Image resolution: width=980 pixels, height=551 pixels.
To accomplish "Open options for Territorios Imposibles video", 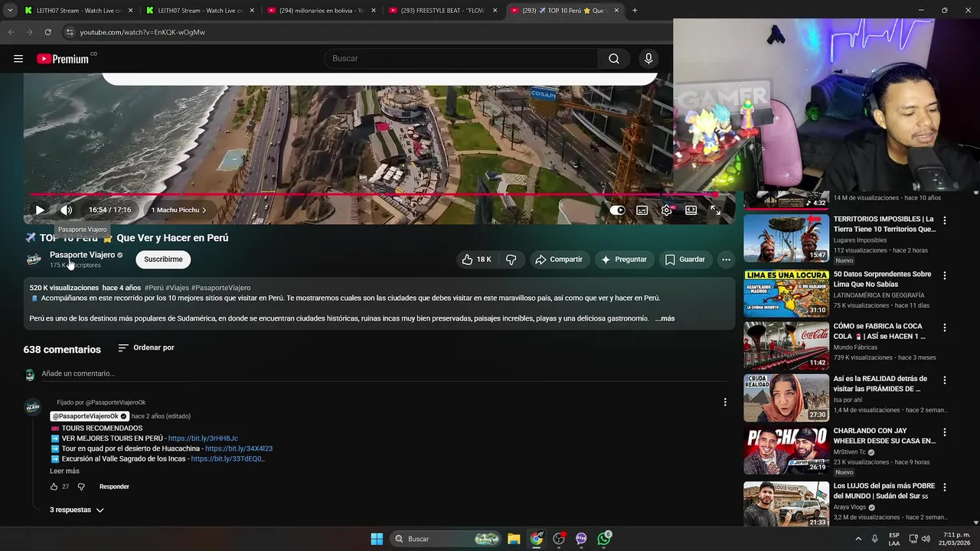I will [944, 220].
